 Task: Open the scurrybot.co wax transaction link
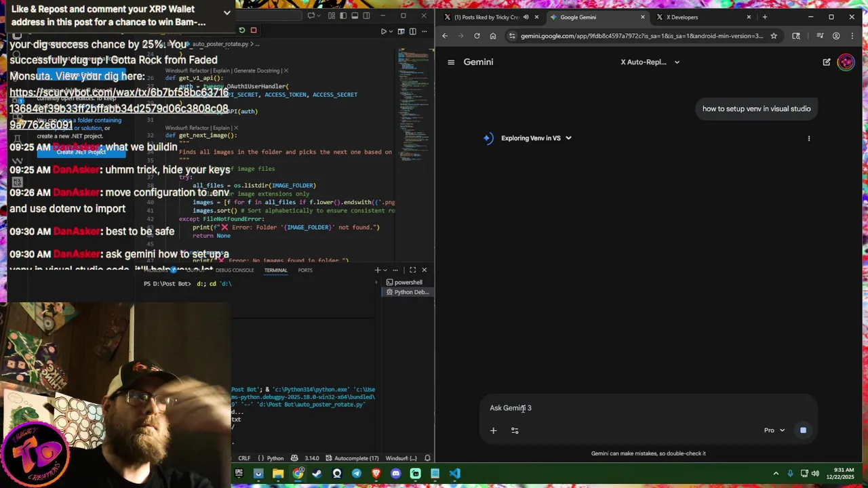(119, 108)
